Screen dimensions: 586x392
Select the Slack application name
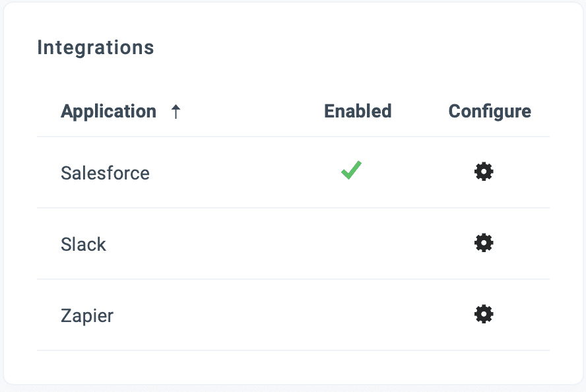[x=83, y=244]
